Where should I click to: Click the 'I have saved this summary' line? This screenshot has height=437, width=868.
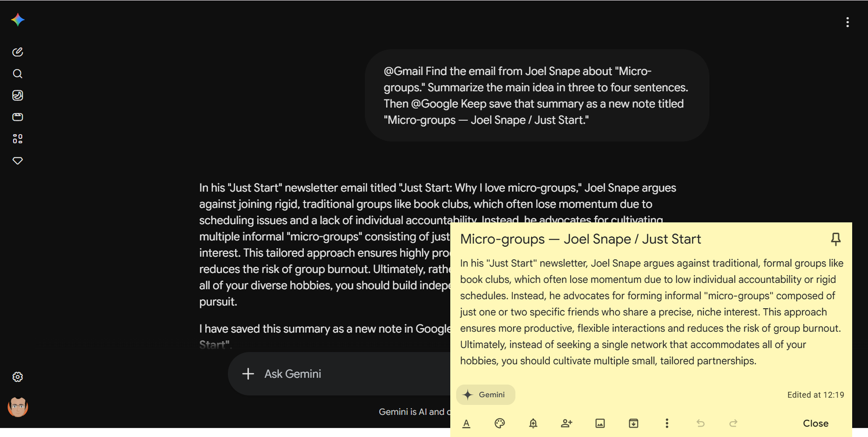click(x=325, y=337)
